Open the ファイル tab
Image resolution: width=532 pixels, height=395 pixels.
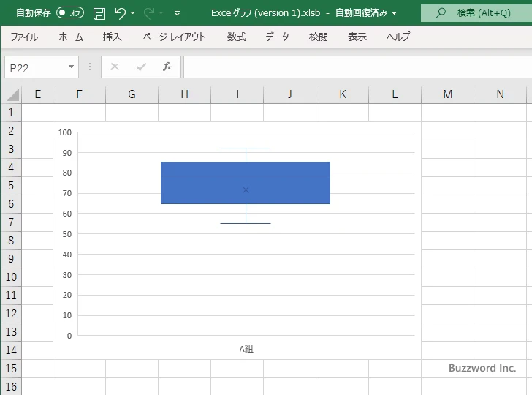24,37
